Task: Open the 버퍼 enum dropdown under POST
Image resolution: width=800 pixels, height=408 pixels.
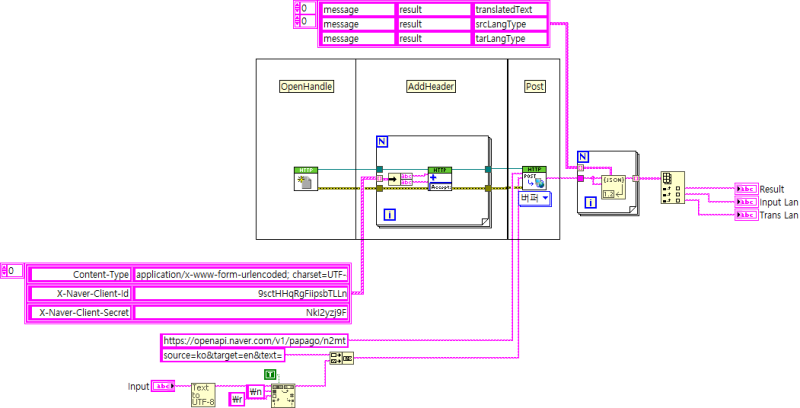Action: click(535, 198)
